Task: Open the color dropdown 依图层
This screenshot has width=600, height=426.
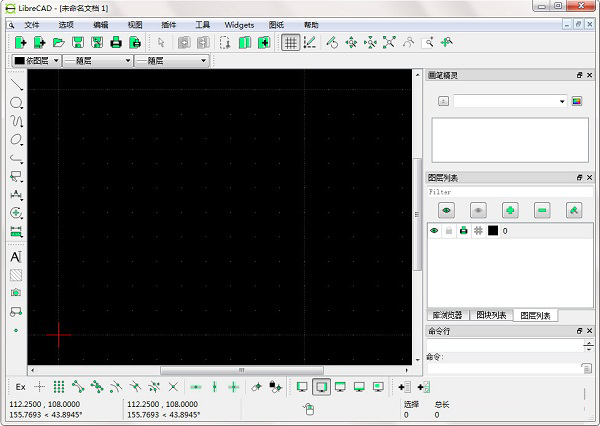Action: point(36,60)
